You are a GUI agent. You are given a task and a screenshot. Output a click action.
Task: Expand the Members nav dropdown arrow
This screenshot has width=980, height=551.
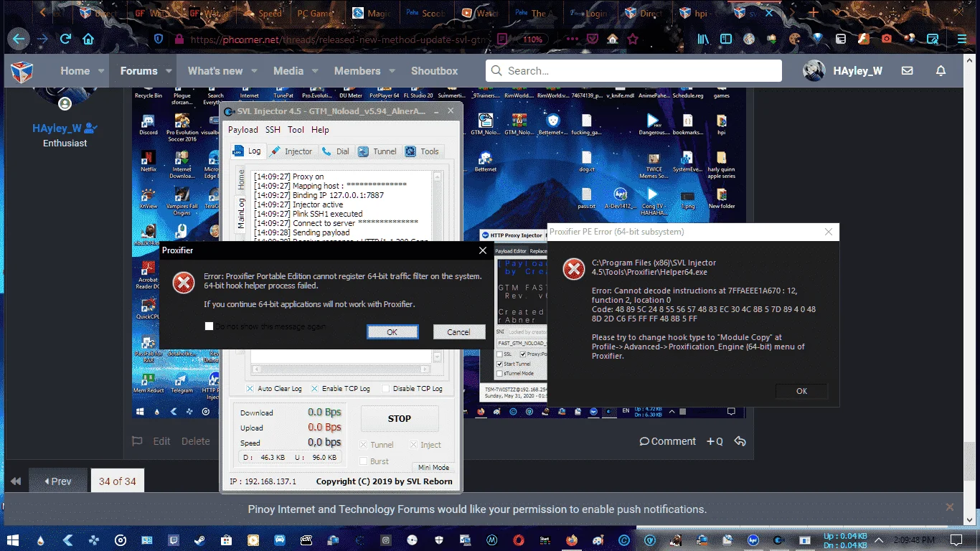392,71
